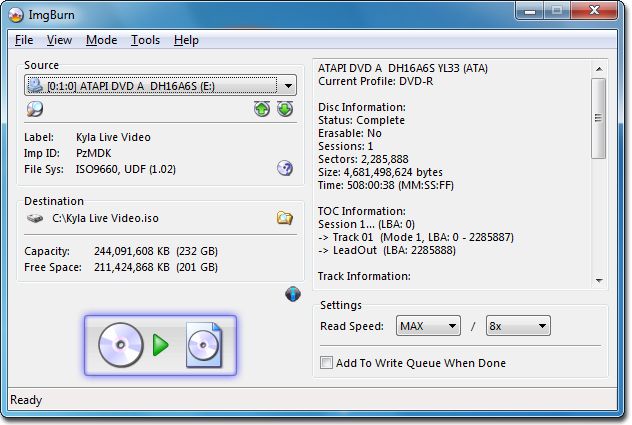Open the Tools menu
Screen dimensions: 632x425
146,40
